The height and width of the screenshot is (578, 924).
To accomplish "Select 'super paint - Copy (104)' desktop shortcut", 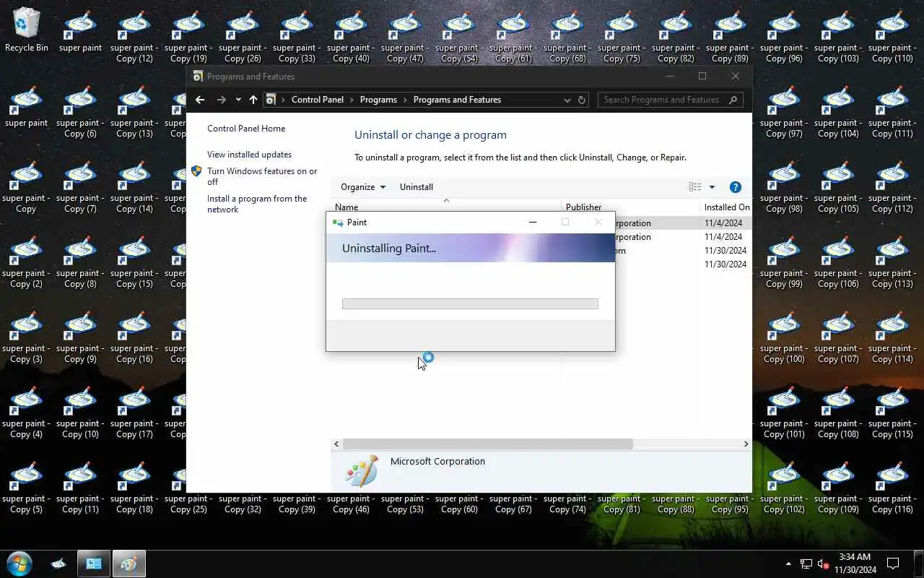I will click(838, 111).
